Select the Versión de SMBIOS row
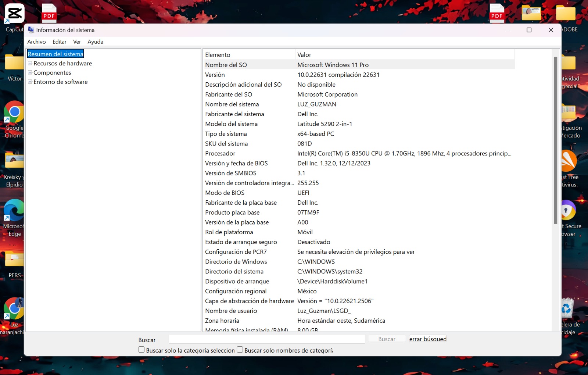The width and height of the screenshot is (588, 375). (x=359, y=173)
